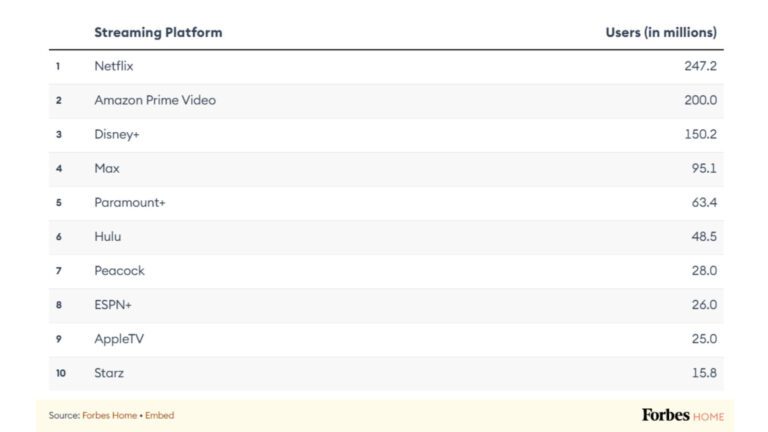The height and width of the screenshot is (432, 768).
Task: Open the Forbes Home source link
Action: pos(109,415)
